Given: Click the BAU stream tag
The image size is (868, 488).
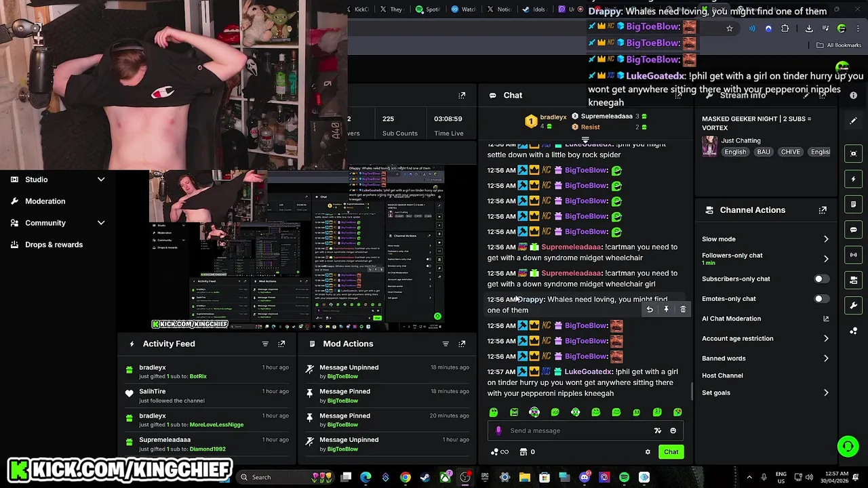Looking at the screenshot, I should (x=764, y=152).
